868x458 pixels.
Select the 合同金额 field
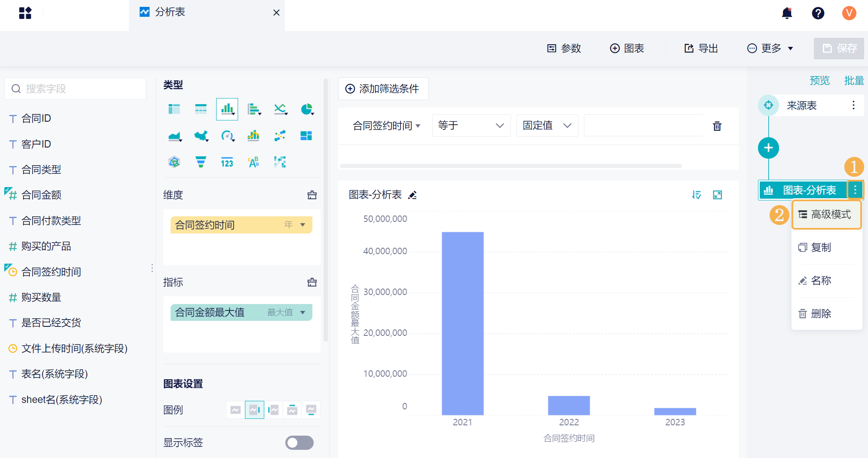point(41,195)
